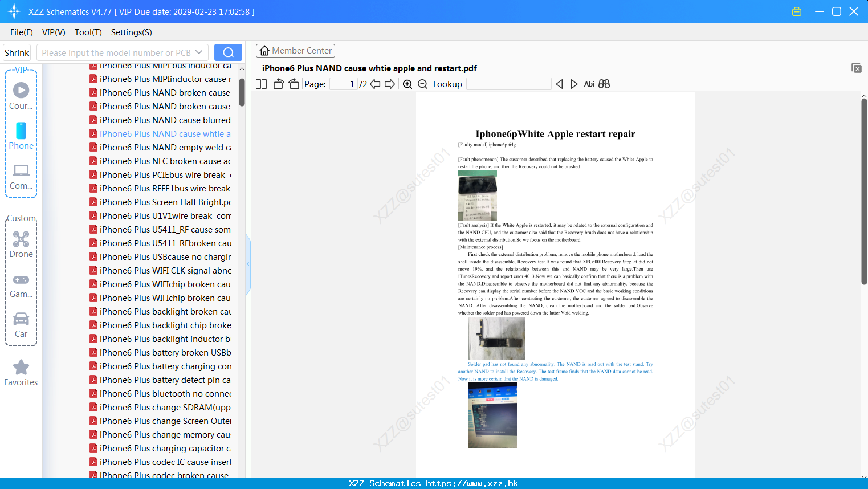Click the toolbox icon in title bar

tap(797, 11)
